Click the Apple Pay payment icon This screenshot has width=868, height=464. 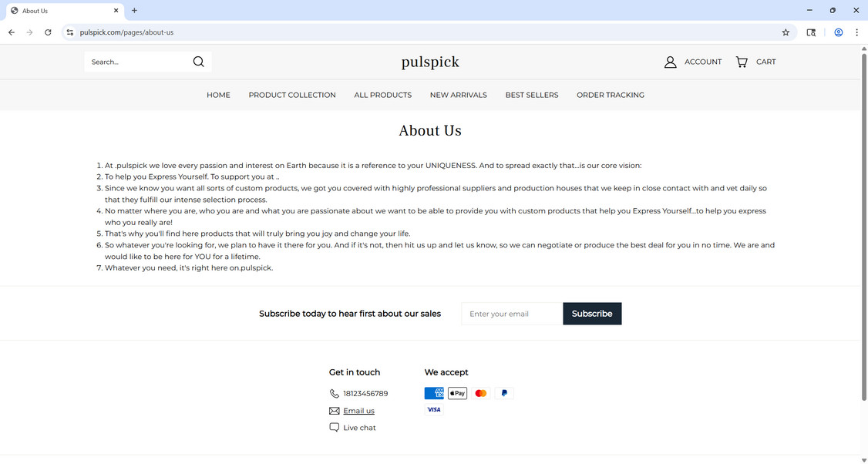[457, 393]
